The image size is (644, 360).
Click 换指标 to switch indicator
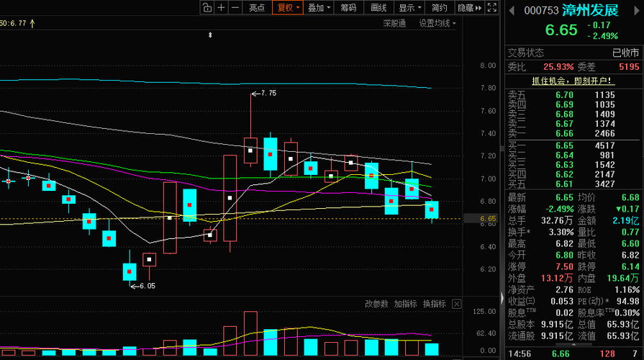435,304
